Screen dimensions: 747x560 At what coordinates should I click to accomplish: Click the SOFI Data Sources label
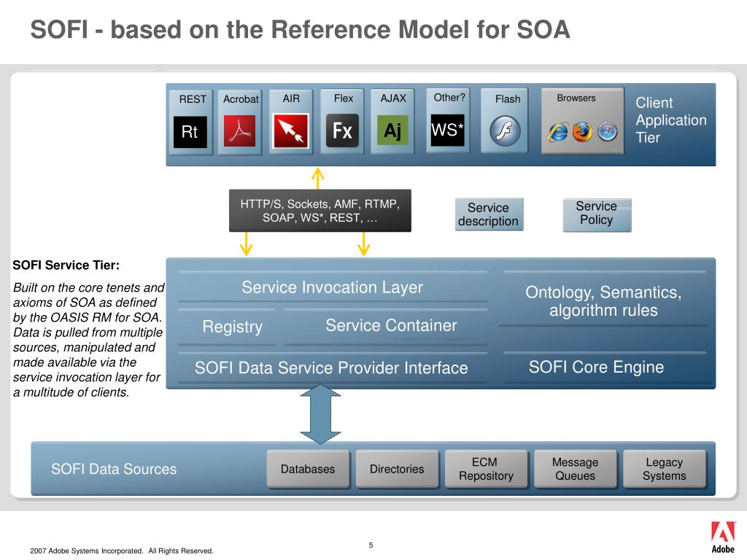(114, 469)
